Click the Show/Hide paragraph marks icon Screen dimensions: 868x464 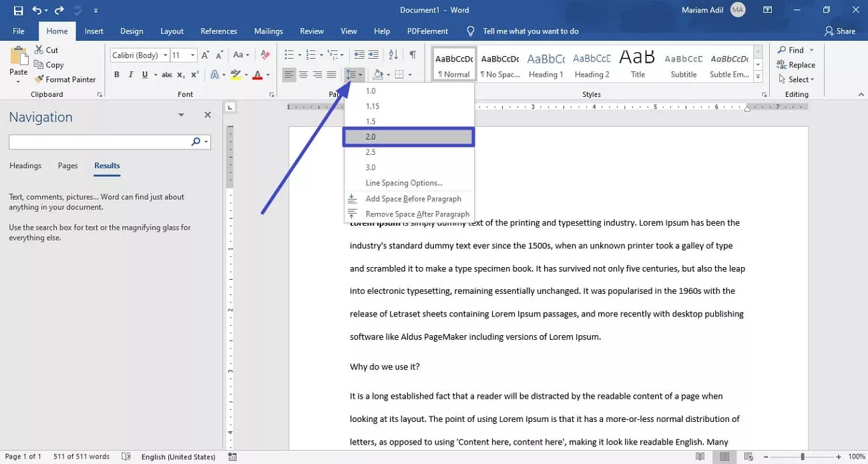pos(413,55)
